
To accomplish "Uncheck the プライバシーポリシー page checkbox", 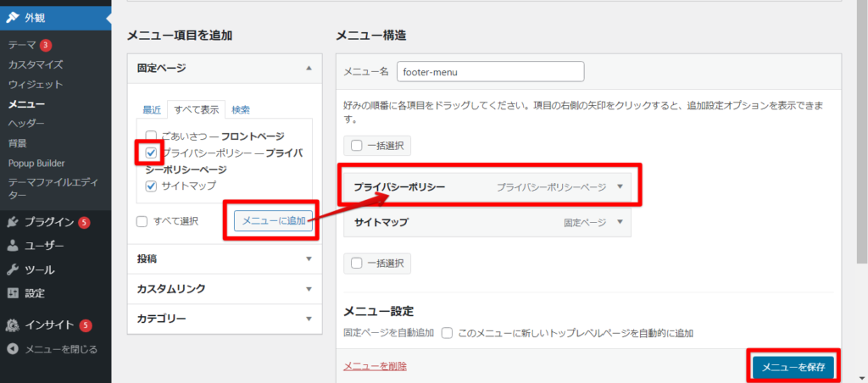I will 151,153.
